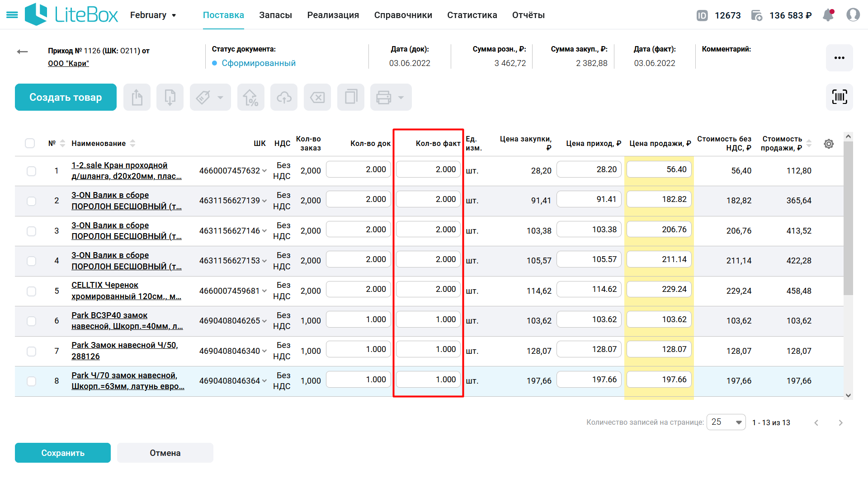Viewport: 868px width, 488px height.
Task: Toggle the select-all header checkbox
Action: [x=30, y=143]
